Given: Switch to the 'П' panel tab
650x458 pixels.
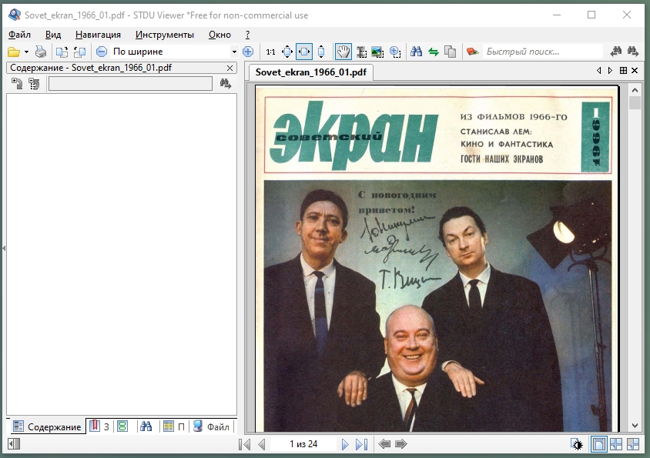Looking at the screenshot, I should (174, 426).
